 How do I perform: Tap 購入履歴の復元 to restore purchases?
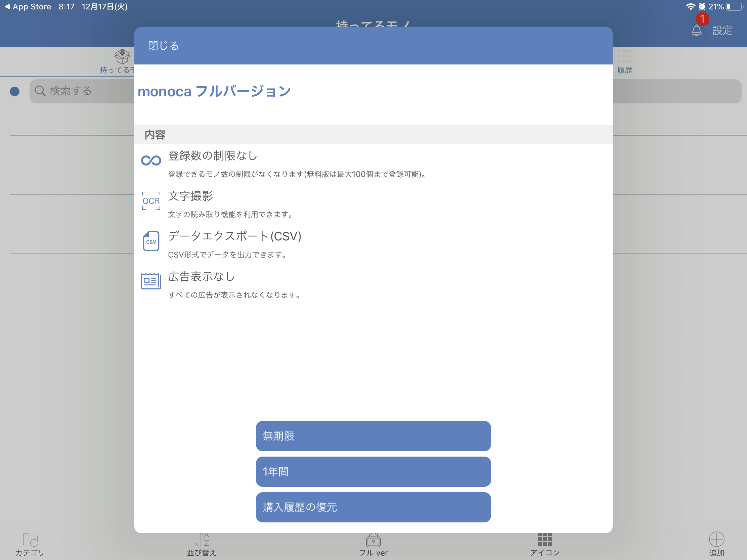373,507
